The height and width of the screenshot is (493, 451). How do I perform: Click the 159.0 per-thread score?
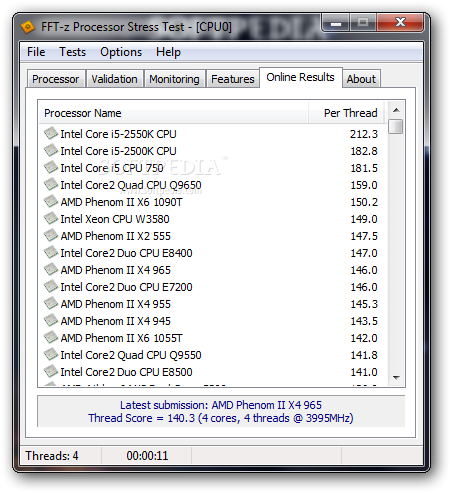tap(364, 185)
